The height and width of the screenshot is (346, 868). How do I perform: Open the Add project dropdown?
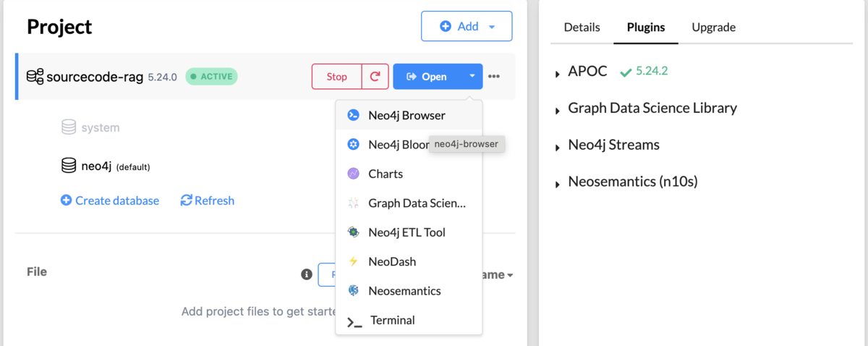click(x=467, y=27)
